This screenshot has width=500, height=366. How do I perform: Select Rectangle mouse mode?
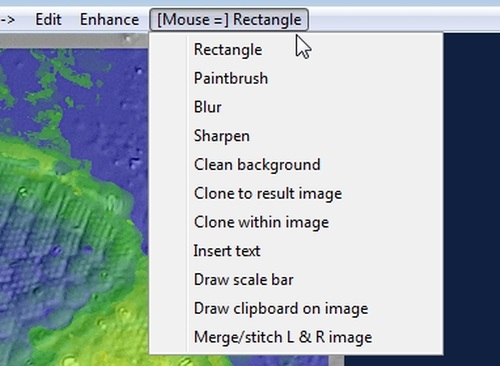click(296, 50)
